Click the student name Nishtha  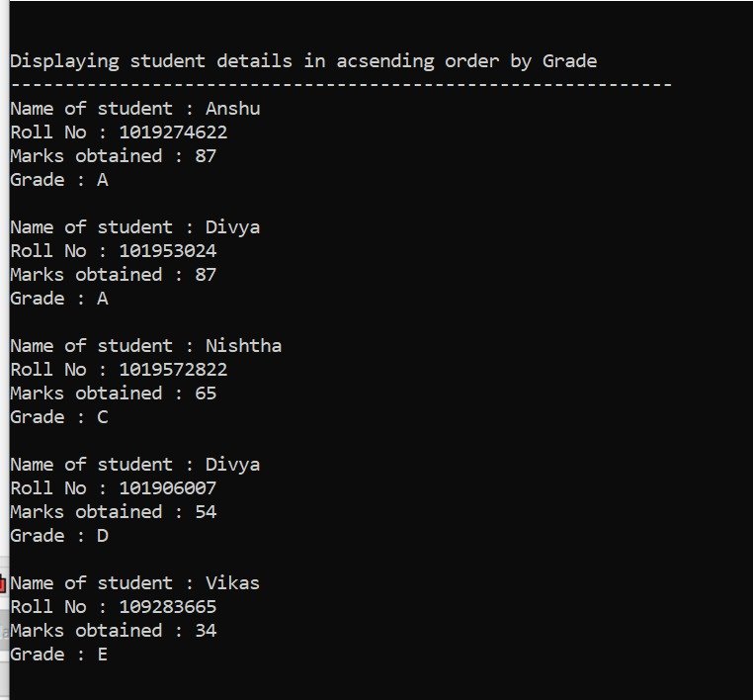click(243, 346)
